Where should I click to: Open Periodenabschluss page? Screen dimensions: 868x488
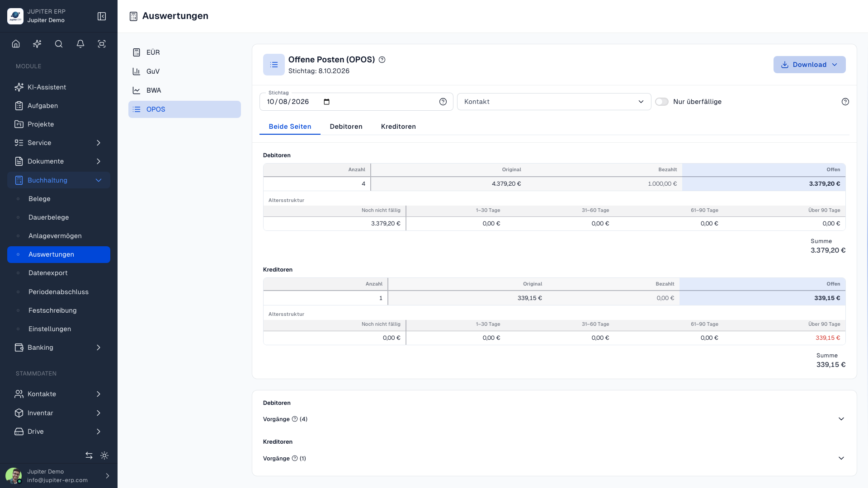pyautogui.click(x=59, y=292)
